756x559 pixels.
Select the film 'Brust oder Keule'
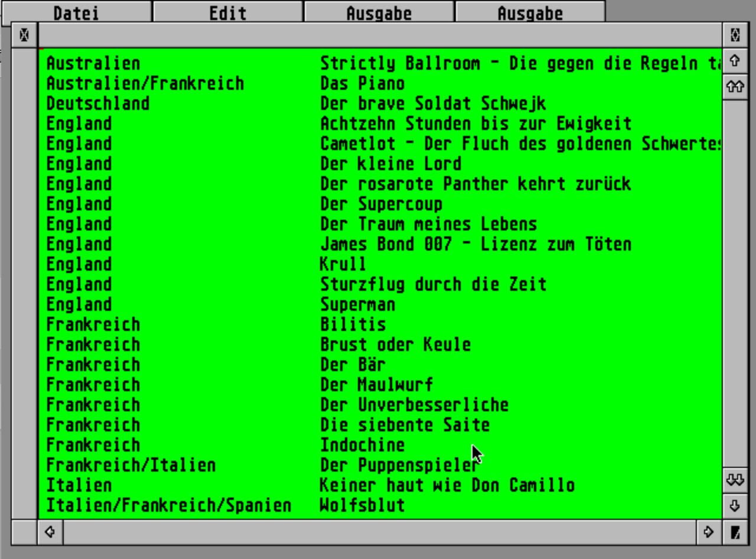click(395, 344)
